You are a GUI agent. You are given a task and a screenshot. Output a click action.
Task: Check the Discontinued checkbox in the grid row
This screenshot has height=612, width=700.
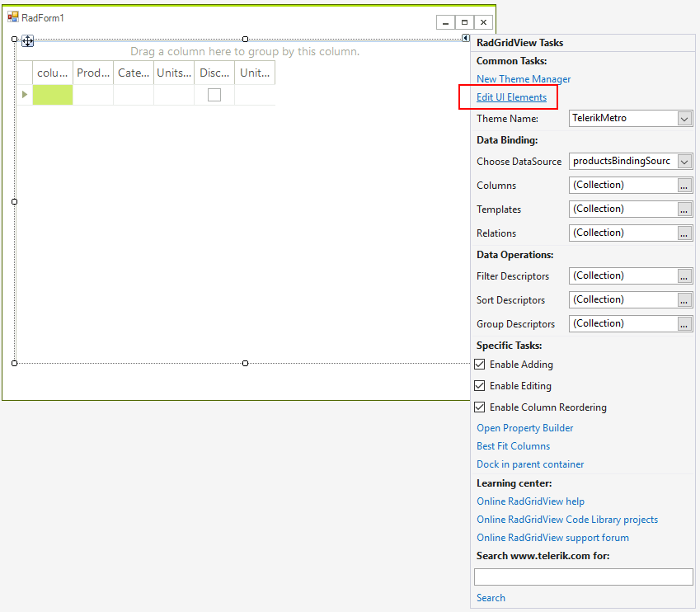click(x=213, y=96)
